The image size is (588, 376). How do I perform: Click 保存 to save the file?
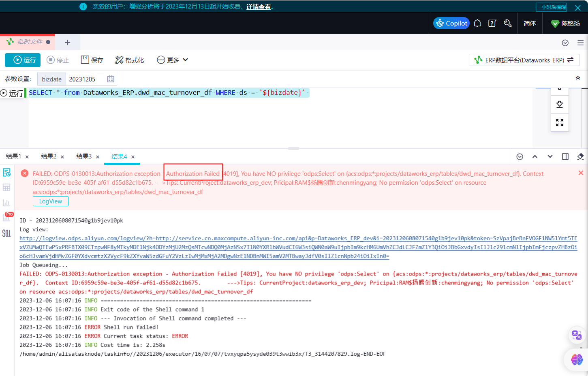[92, 60]
